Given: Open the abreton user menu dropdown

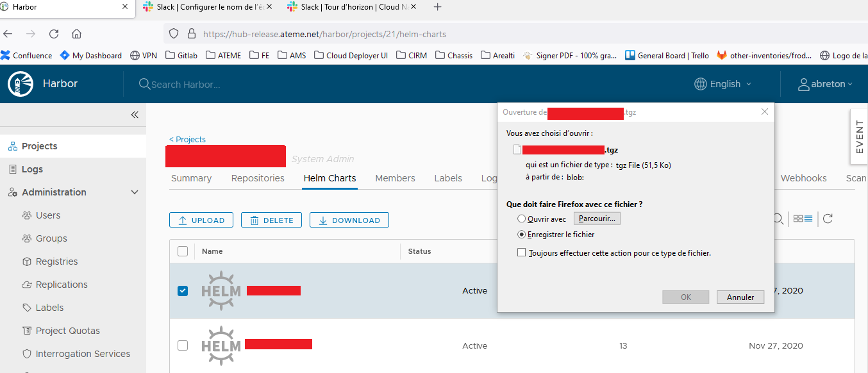Looking at the screenshot, I should pyautogui.click(x=826, y=84).
